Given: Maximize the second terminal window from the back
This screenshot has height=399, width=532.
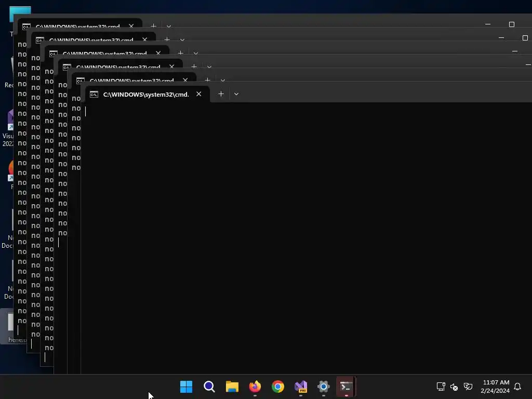Looking at the screenshot, I should (525, 37).
